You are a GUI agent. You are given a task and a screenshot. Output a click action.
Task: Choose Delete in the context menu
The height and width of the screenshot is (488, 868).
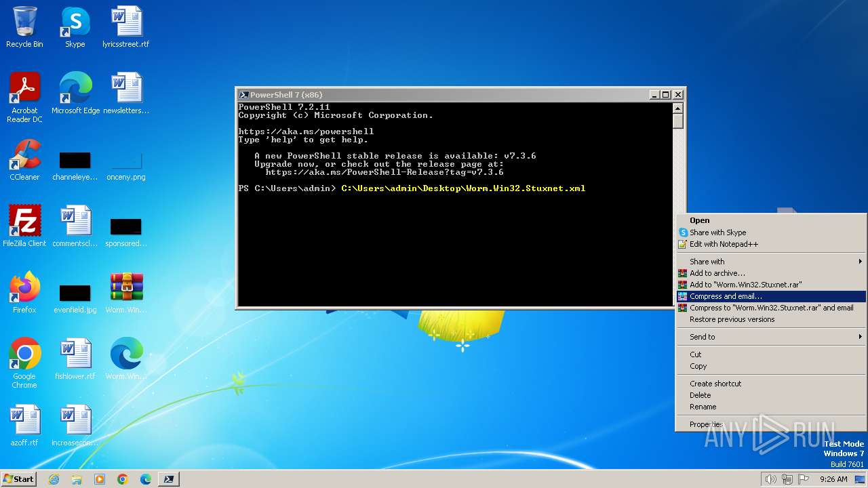770,395
